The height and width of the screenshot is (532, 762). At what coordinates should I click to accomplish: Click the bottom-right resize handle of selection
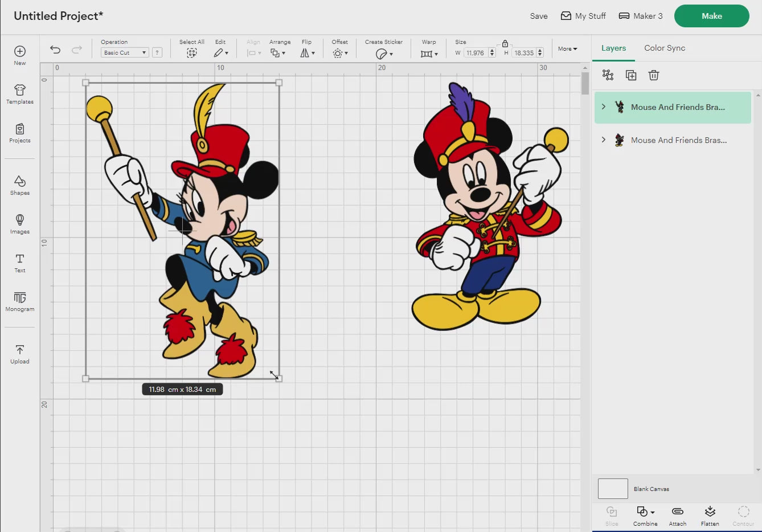pos(278,378)
